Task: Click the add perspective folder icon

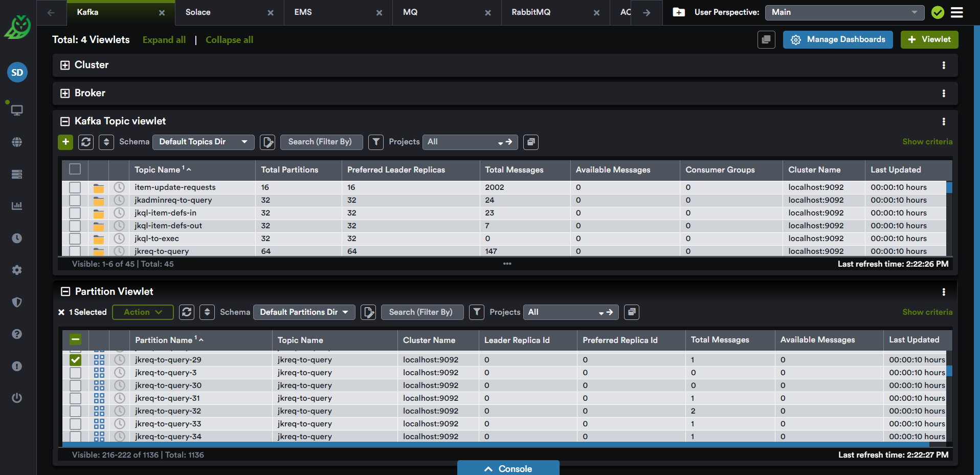Action: tap(679, 12)
